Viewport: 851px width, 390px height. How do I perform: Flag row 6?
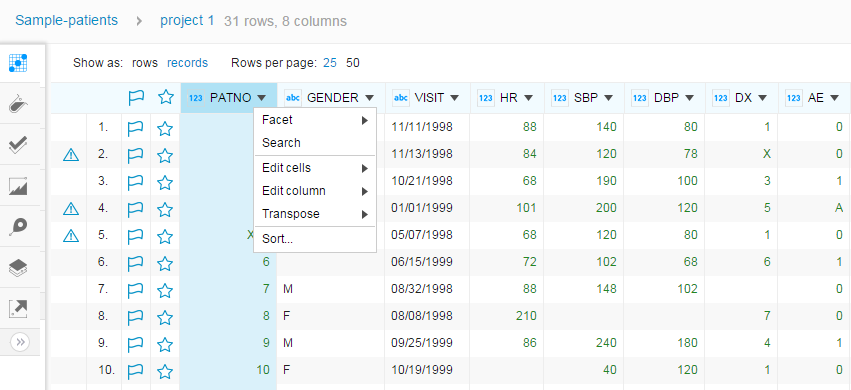(136, 263)
